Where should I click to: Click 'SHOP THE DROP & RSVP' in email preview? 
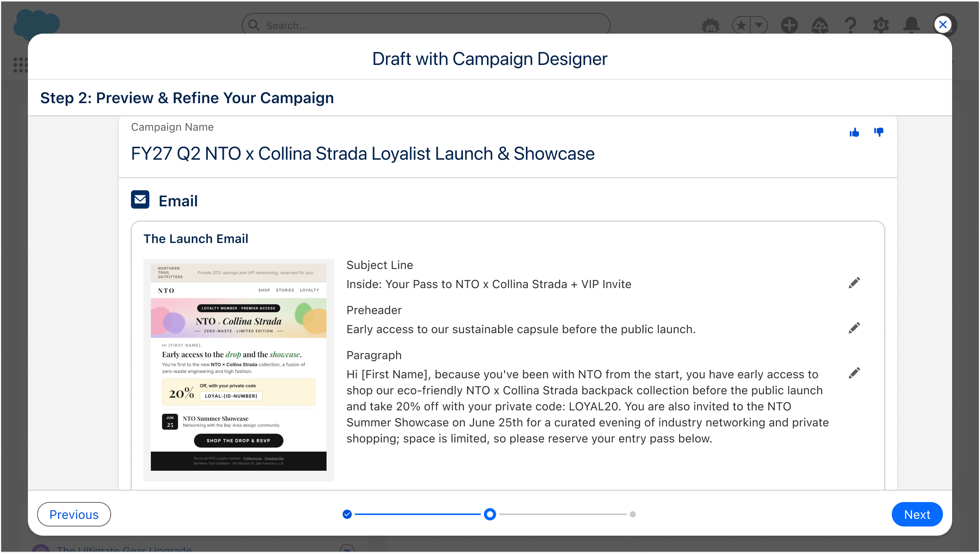click(239, 441)
